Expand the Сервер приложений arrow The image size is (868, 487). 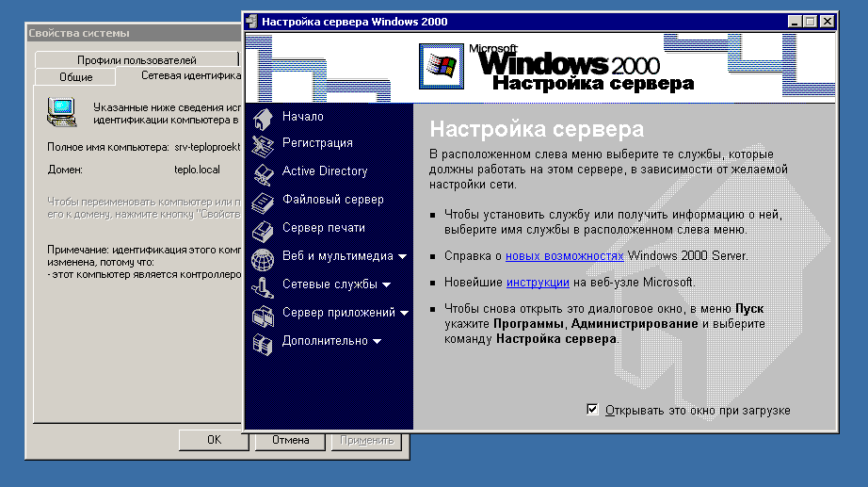[404, 313]
